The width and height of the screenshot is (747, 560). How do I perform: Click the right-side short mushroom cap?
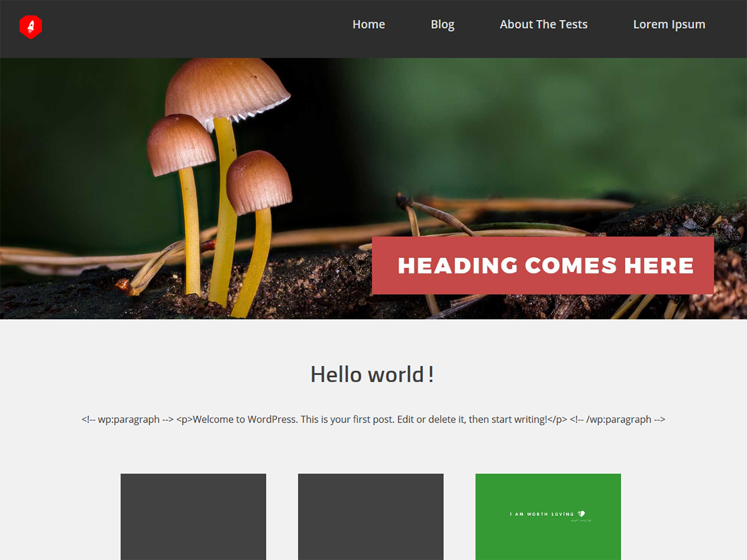tap(258, 180)
